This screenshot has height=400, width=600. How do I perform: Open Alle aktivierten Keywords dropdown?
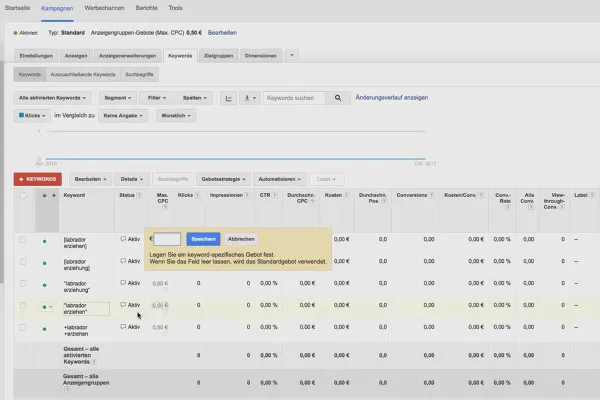(x=52, y=98)
